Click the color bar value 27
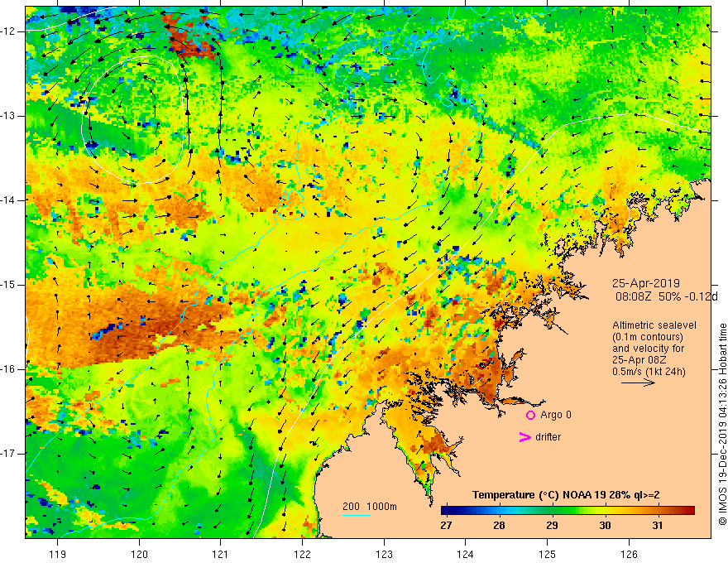This screenshot has width=728, height=563. coord(446,526)
